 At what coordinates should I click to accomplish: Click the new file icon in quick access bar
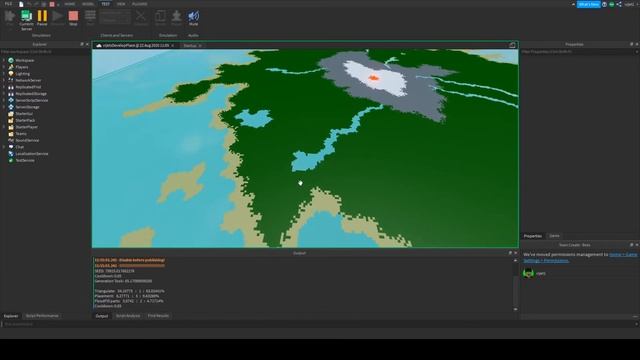click(21, 4)
